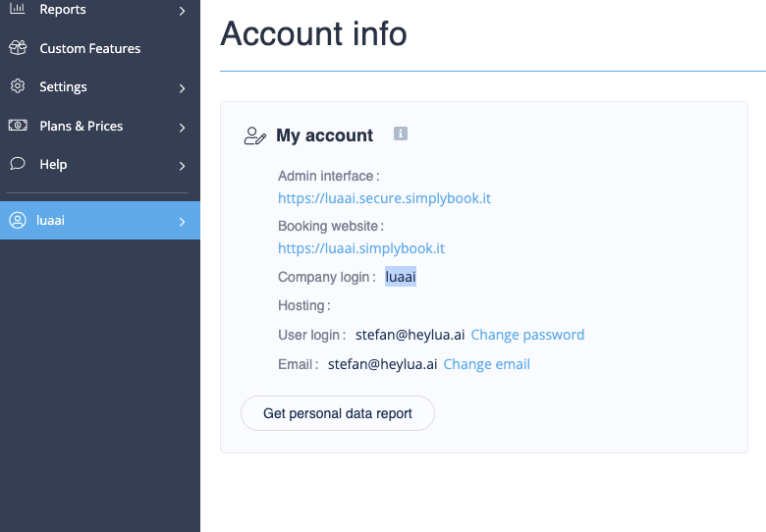This screenshot has height=532, width=766.
Task: Click the Hosting label
Action: [303, 305]
